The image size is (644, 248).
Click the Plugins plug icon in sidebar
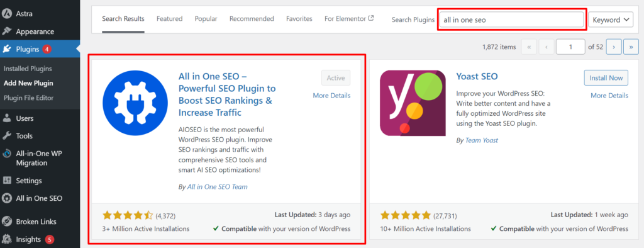point(6,49)
